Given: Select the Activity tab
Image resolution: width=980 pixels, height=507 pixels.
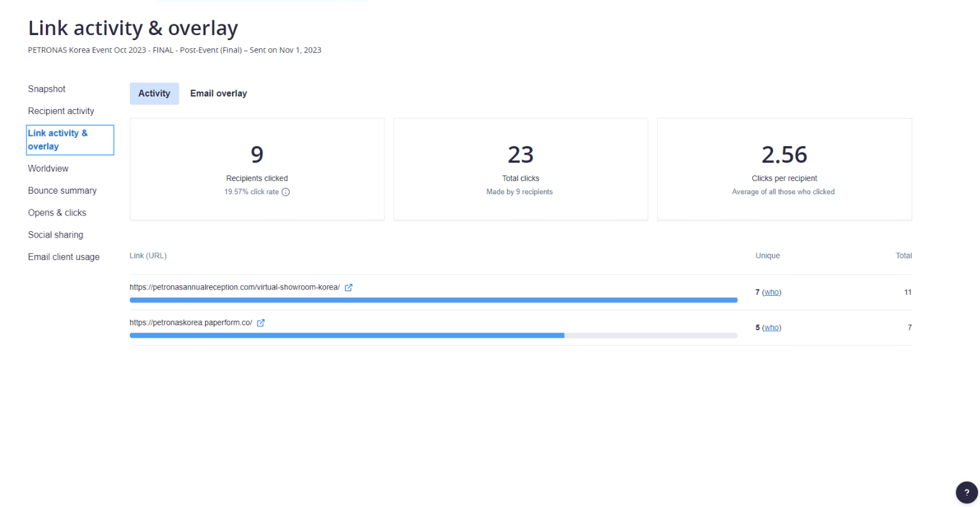Looking at the screenshot, I should 154,93.
